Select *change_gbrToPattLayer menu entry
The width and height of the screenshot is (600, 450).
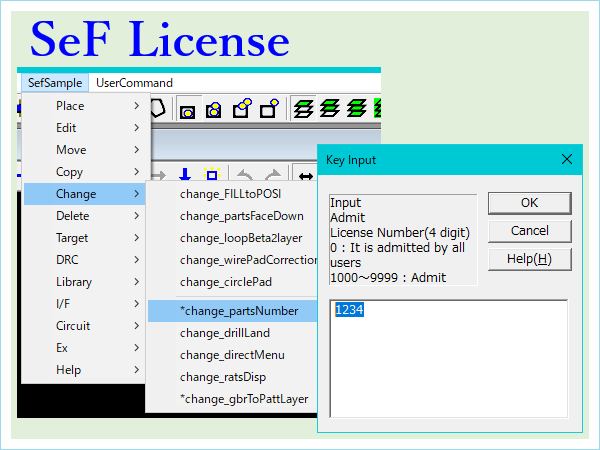(x=244, y=399)
